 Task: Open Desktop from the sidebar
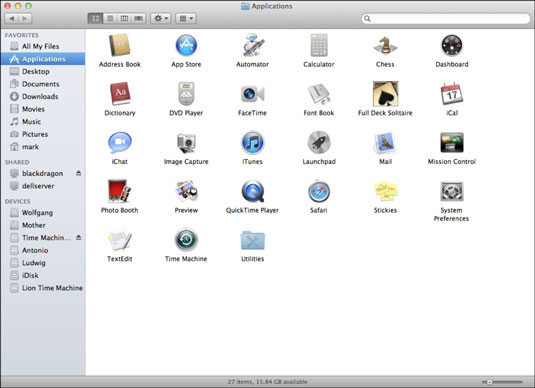(43, 71)
